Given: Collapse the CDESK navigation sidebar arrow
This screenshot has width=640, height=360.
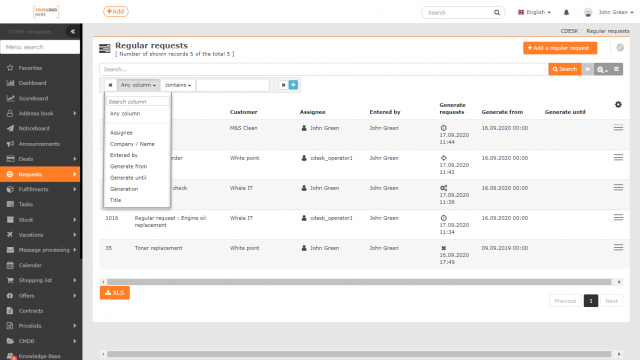Looking at the screenshot, I should (73, 31).
